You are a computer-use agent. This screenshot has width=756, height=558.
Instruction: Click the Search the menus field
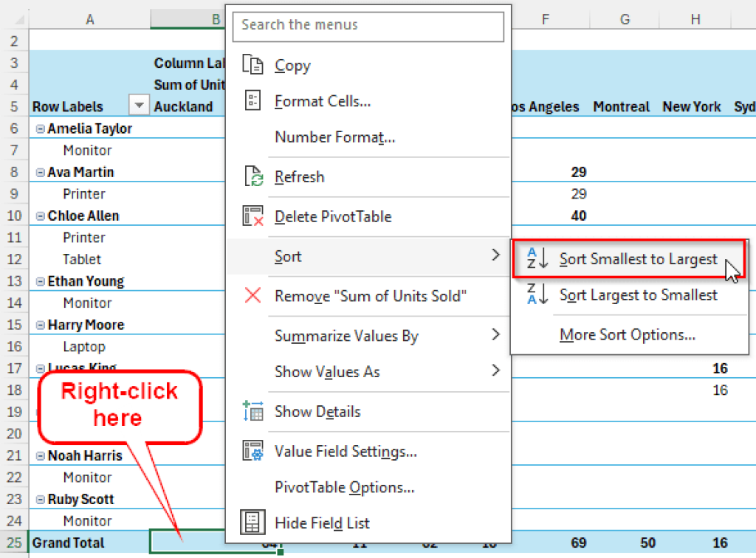368,26
